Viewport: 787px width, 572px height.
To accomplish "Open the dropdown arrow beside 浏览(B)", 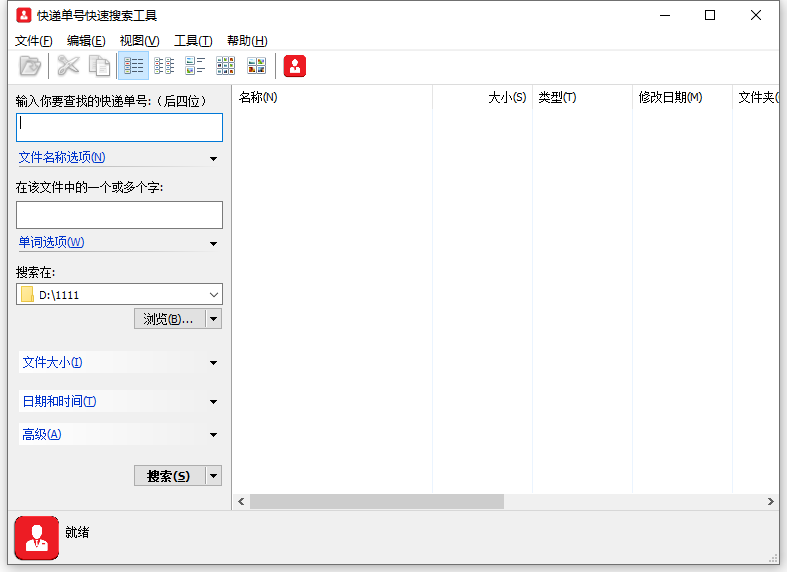I will click(214, 319).
